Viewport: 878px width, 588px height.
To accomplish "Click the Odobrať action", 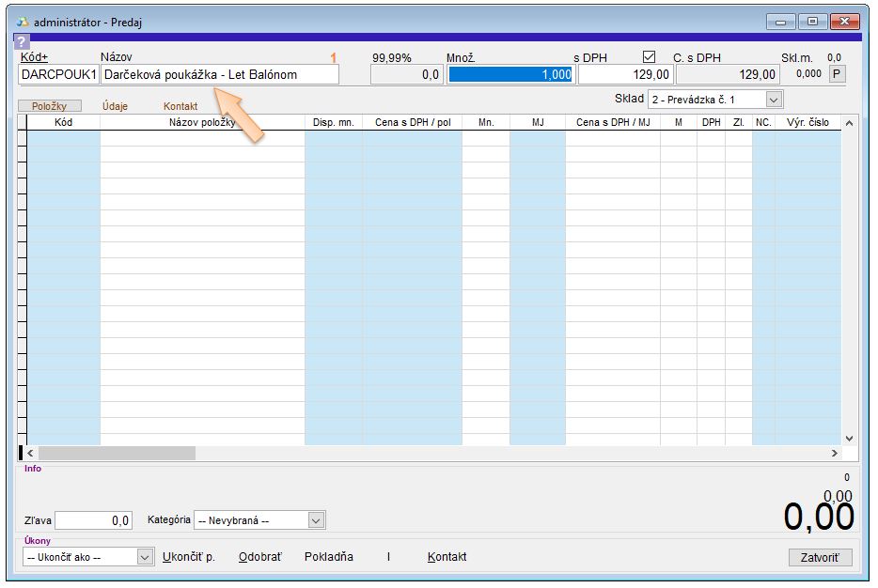I will pos(259,557).
